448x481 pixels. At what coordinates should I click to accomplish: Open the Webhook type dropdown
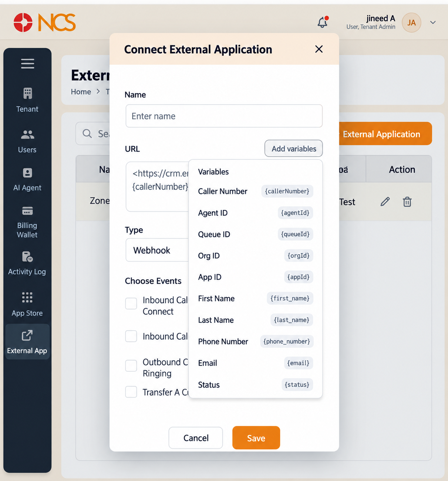[157, 250]
